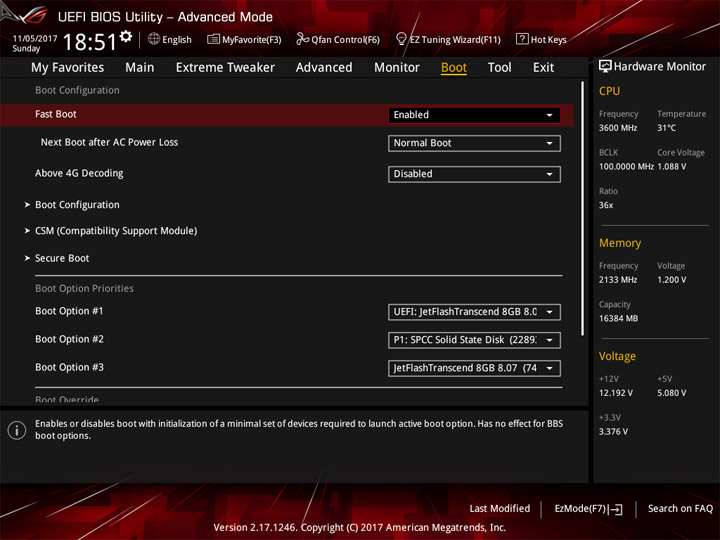Launch EZ Tuning Wizard(F11)
Image resolution: width=720 pixels, height=540 pixels.
448,40
